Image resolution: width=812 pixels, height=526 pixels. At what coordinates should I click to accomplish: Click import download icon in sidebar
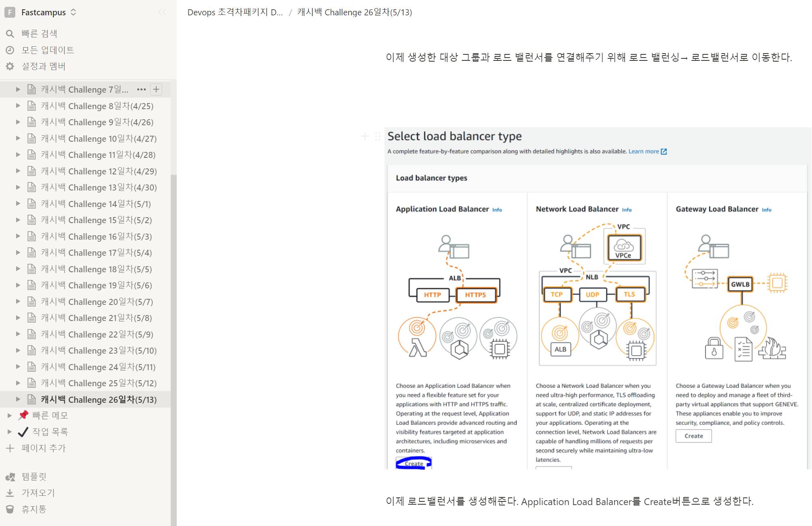tap(10, 493)
